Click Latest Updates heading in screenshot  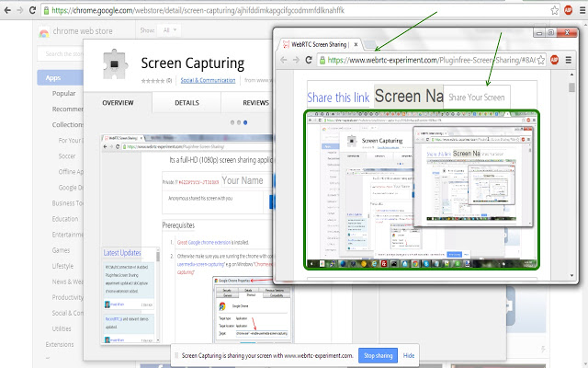pos(122,253)
